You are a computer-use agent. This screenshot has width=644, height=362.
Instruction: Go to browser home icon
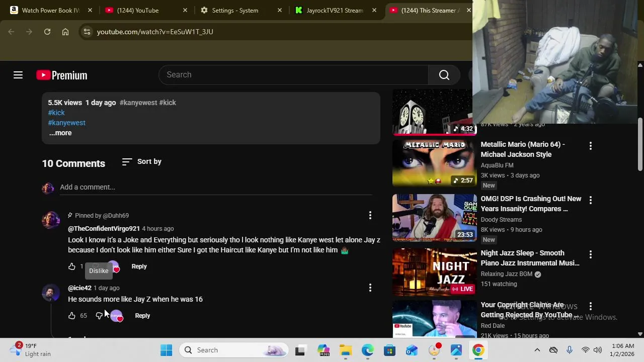65,32
